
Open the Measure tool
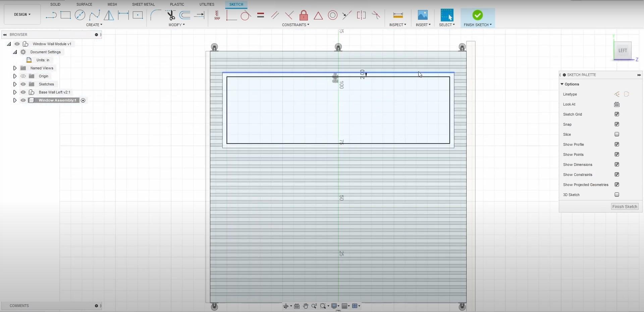398,15
